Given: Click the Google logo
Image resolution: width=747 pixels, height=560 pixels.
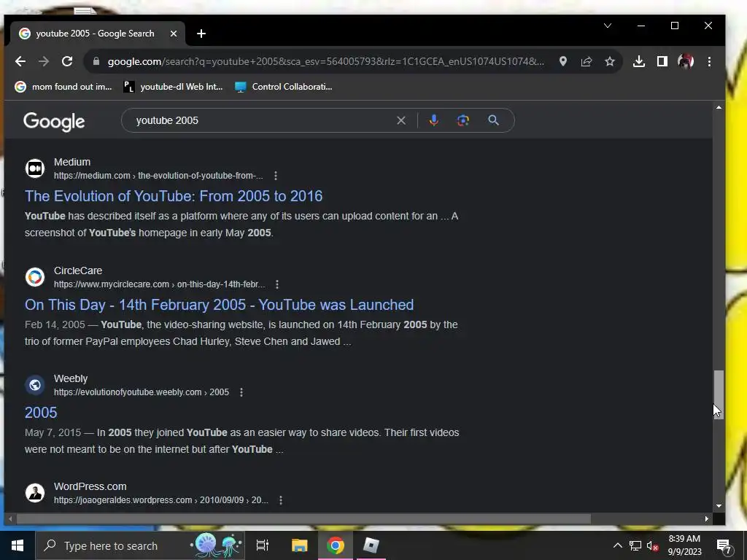Looking at the screenshot, I should [x=54, y=122].
